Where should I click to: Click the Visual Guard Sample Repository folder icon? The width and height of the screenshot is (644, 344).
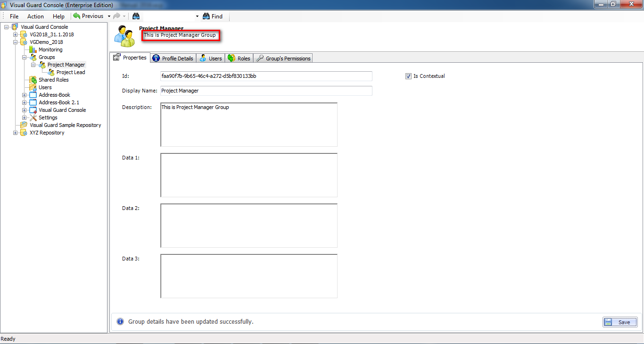point(24,125)
